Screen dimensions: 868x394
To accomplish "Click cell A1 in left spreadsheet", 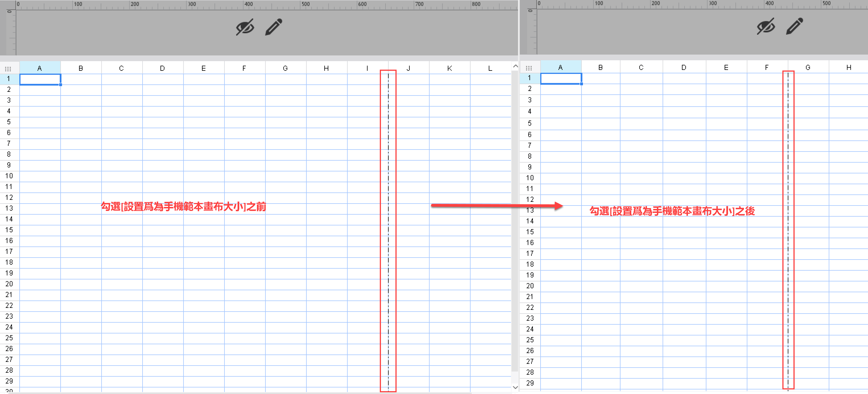I will click(40, 80).
